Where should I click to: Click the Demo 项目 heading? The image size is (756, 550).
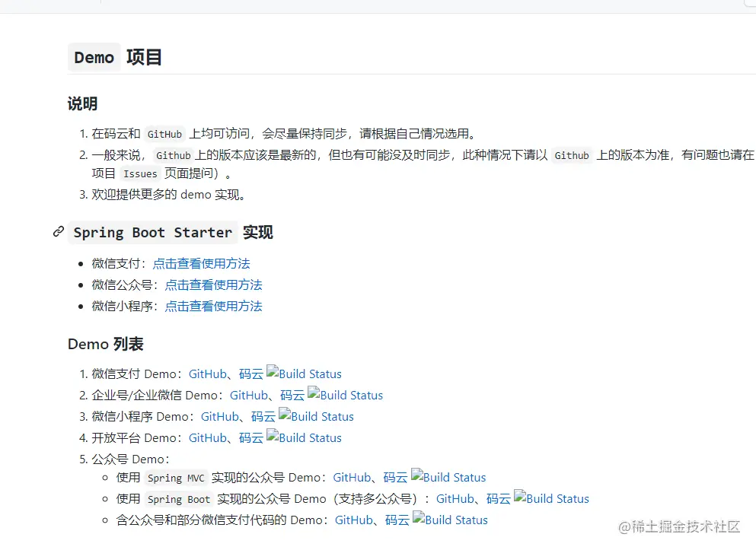click(x=115, y=57)
